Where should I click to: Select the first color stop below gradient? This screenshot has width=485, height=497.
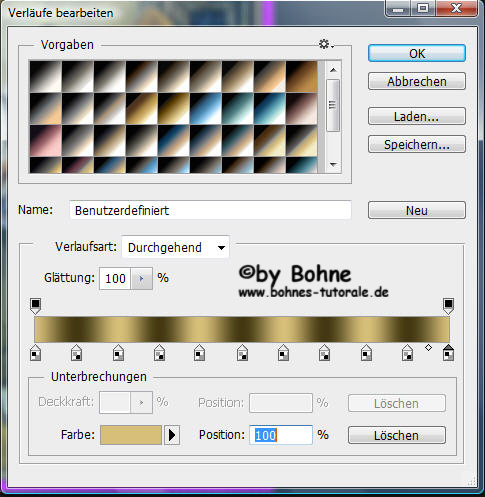[36, 353]
